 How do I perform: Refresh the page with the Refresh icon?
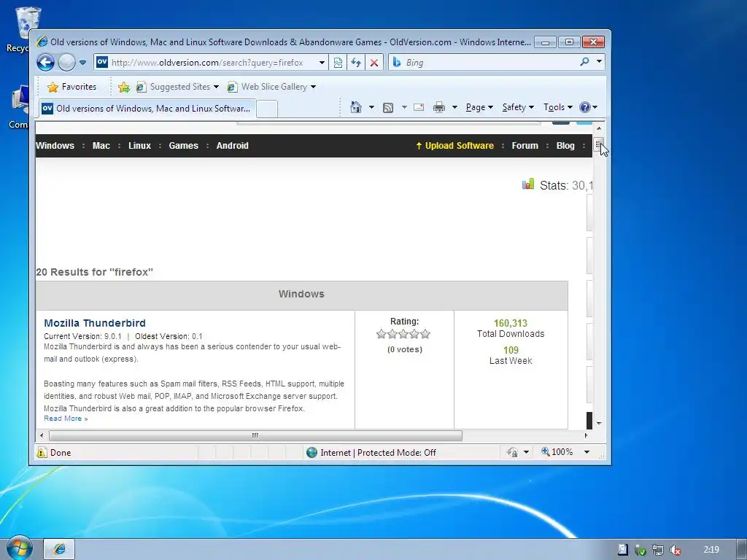pyautogui.click(x=356, y=63)
